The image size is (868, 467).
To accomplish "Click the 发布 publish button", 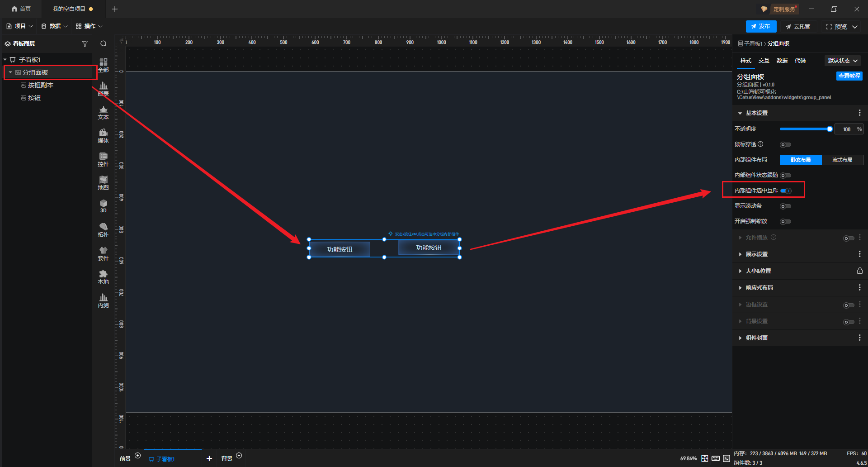I will coord(761,26).
